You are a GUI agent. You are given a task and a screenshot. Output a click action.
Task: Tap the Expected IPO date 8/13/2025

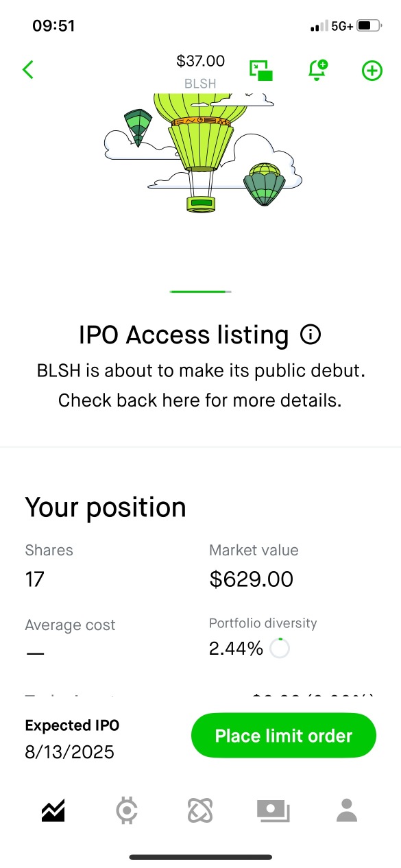pos(70,752)
